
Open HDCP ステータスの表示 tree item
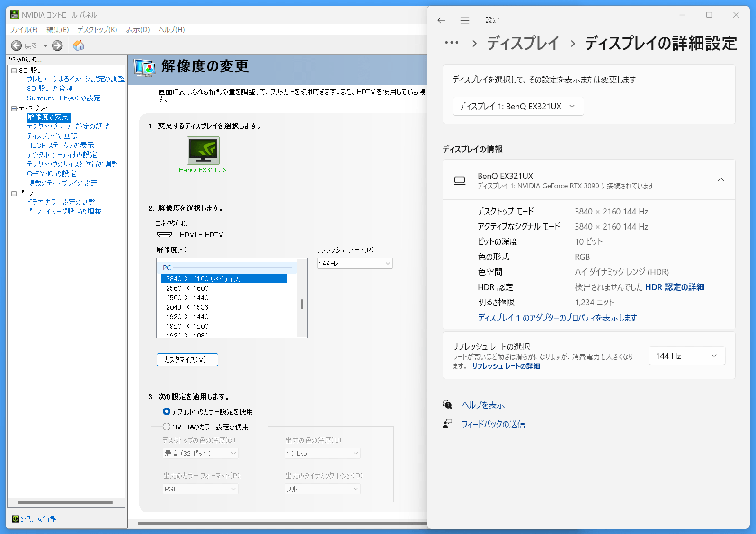(61, 145)
